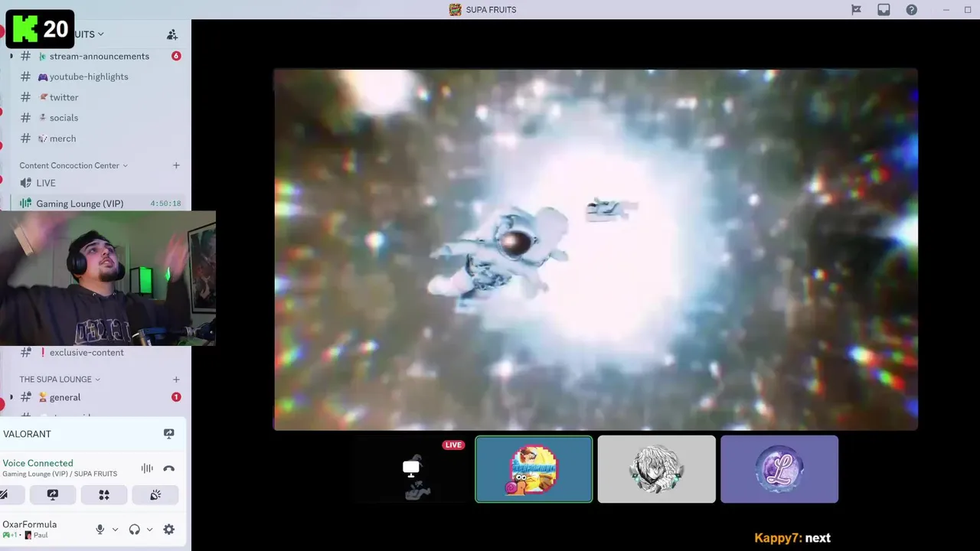Toggle noise suppression waveform icon

147,468
